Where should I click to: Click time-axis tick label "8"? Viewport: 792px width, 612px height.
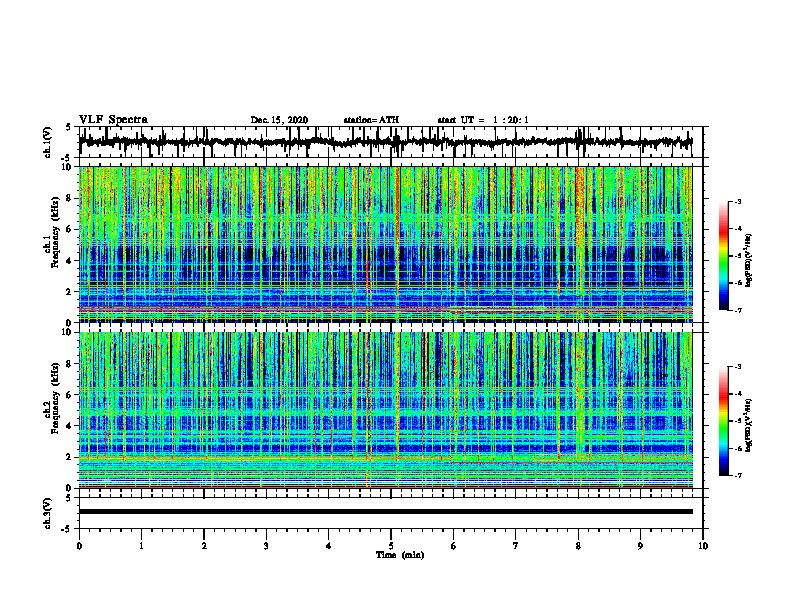click(x=578, y=546)
